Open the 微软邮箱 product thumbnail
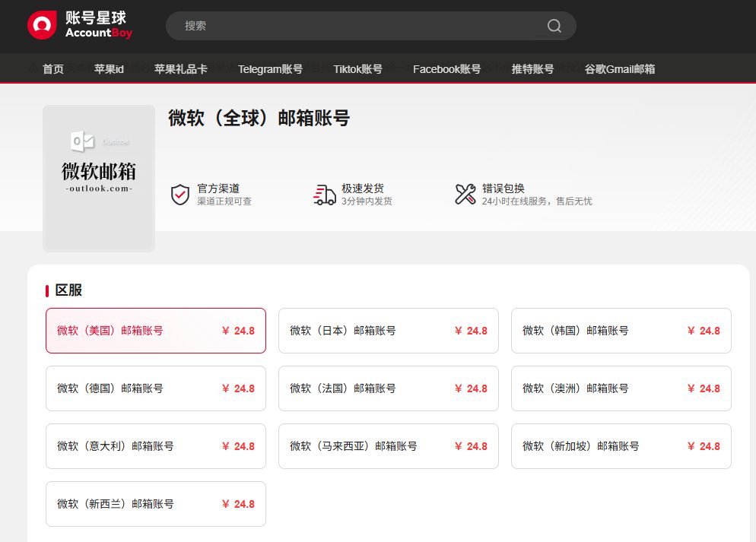Image resolution: width=756 pixels, height=542 pixels. [99, 178]
